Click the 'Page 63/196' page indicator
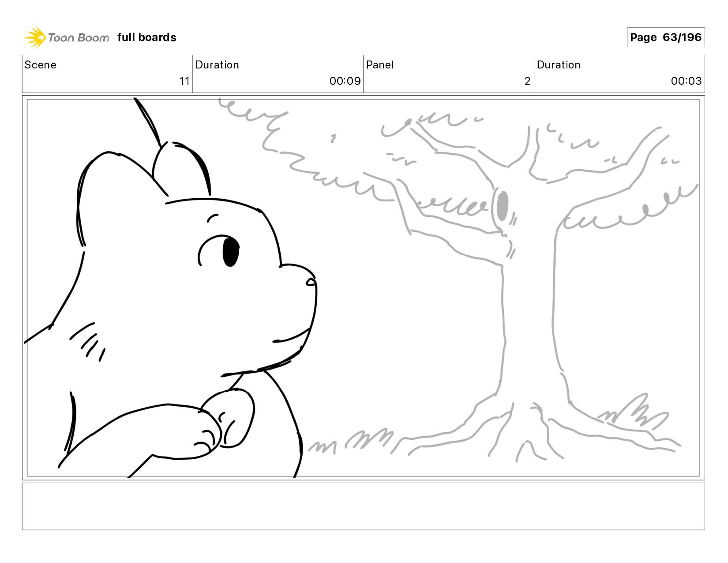This screenshot has height=563, width=728. pyautogui.click(x=665, y=38)
